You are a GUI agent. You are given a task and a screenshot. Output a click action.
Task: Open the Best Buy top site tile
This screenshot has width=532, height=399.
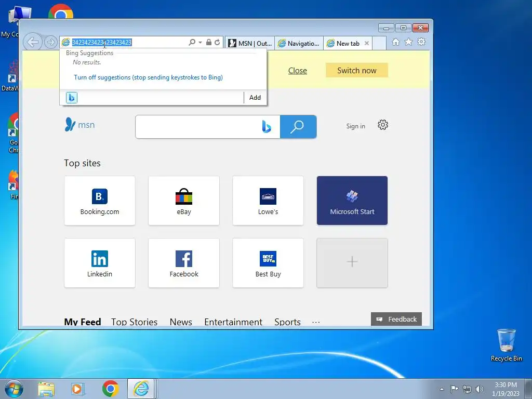coord(268,263)
